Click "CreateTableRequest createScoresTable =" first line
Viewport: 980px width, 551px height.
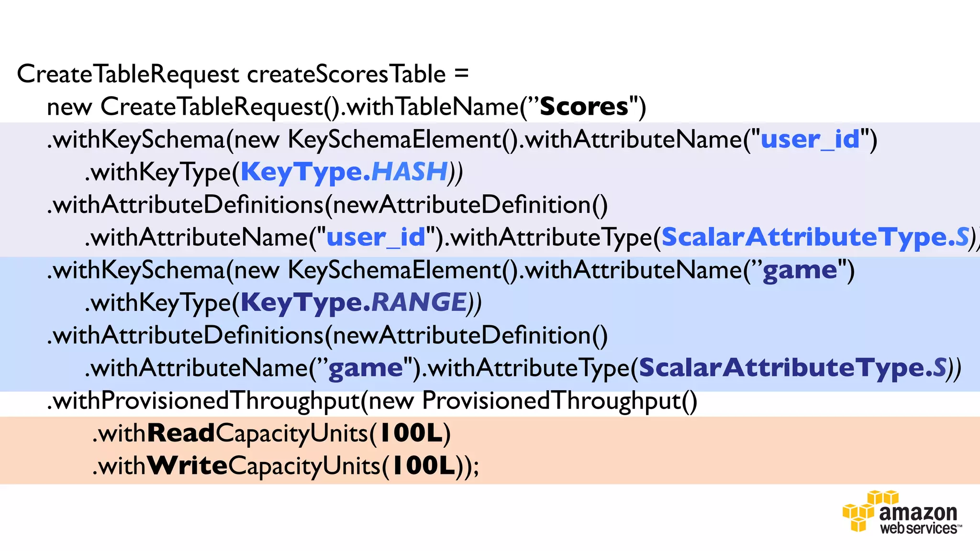tap(243, 74)
